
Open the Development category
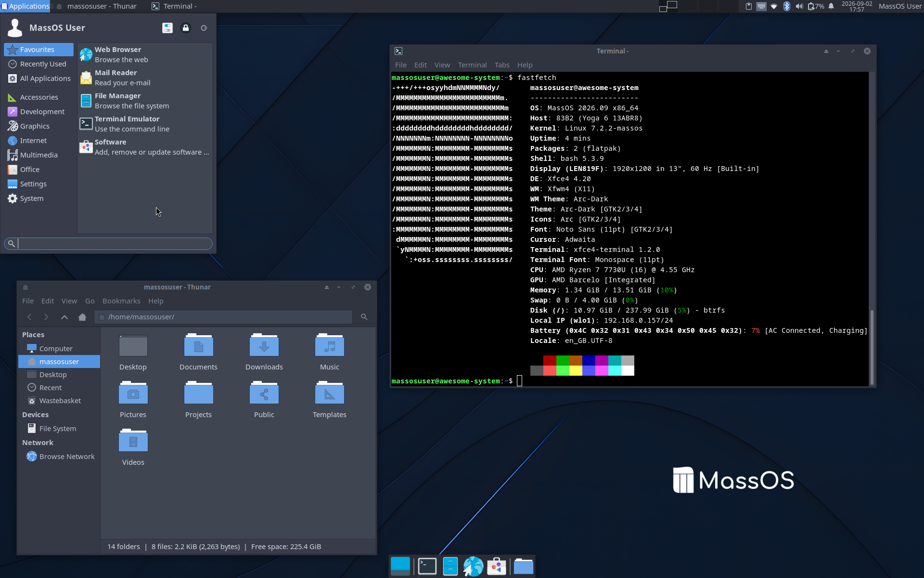tap(39, 112)
